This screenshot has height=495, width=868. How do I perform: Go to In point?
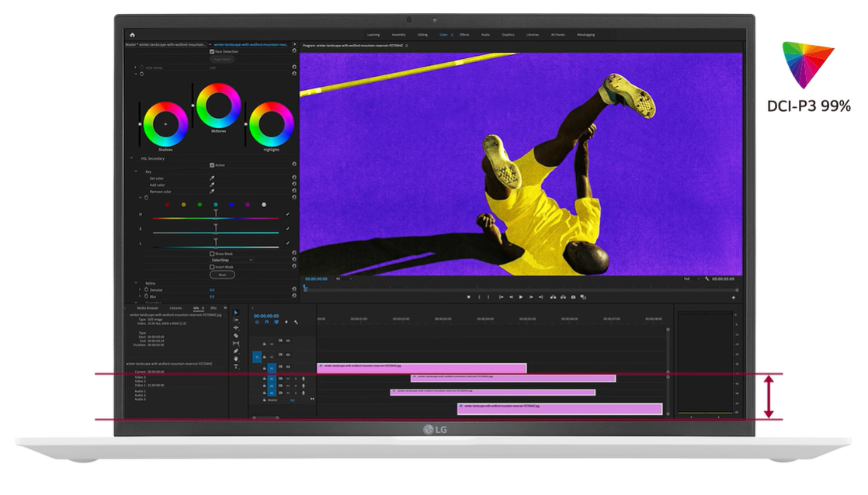coord(501,297)
